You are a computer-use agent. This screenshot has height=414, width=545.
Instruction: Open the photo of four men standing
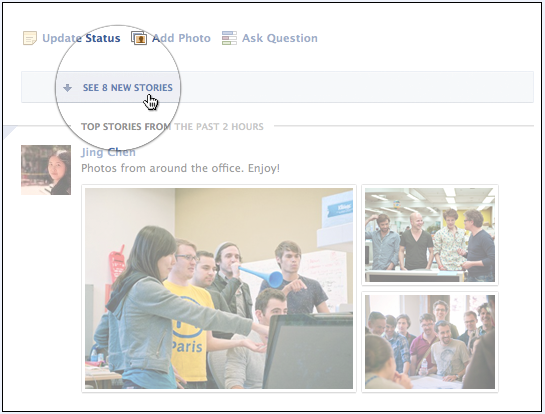(x=430, y=235)
